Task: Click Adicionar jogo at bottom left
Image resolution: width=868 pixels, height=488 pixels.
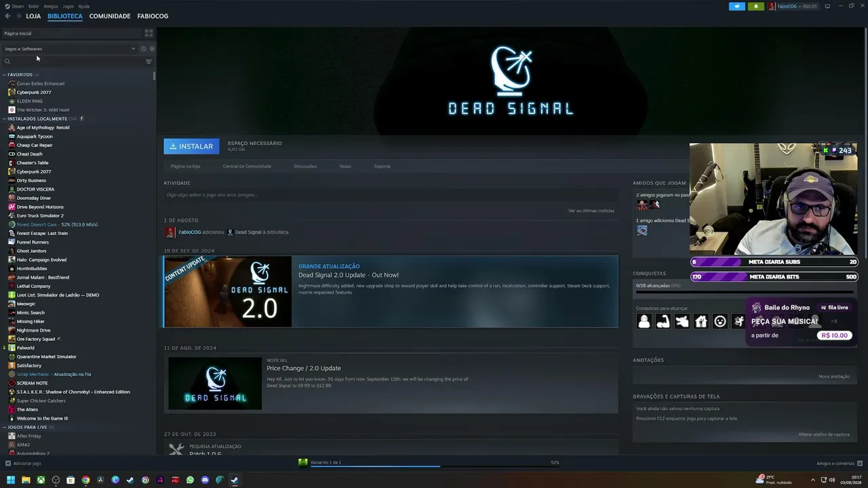Action: (23, 464)
